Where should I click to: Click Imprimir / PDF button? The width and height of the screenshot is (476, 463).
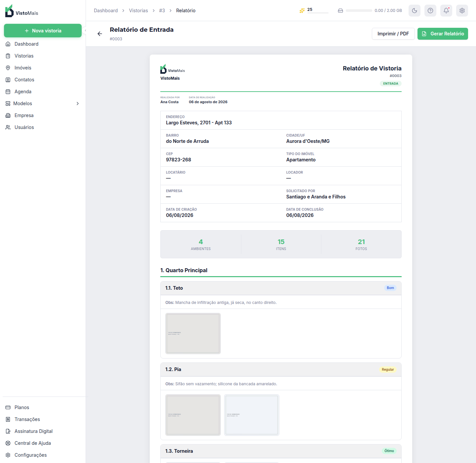click(x=393, y=34)
